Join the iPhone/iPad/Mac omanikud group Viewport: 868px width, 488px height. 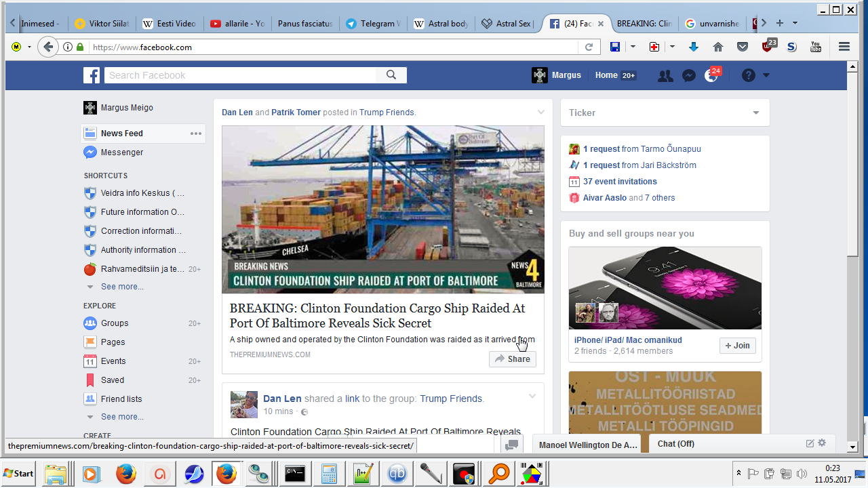pos(738,346)
